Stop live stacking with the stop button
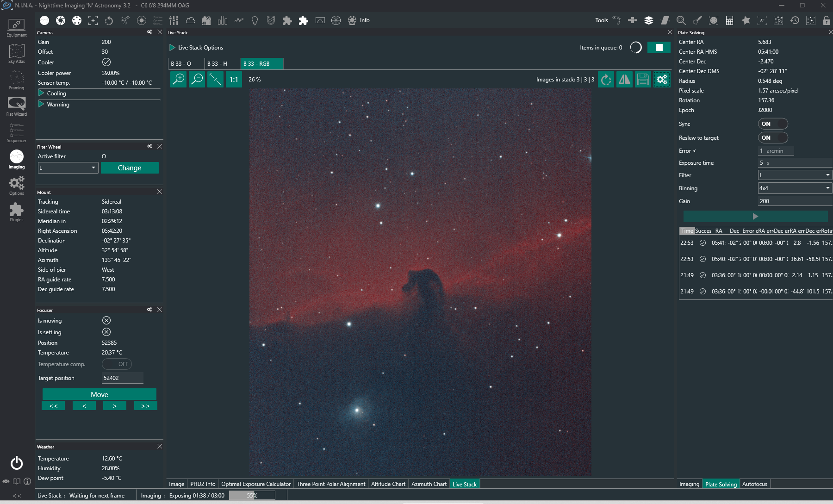The image size is (833, 504). [x=659, y=47]
